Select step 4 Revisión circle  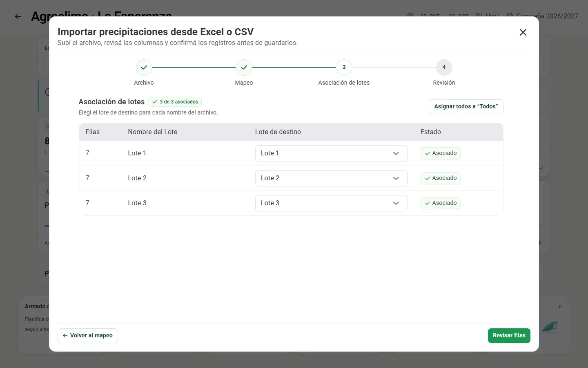444,67
